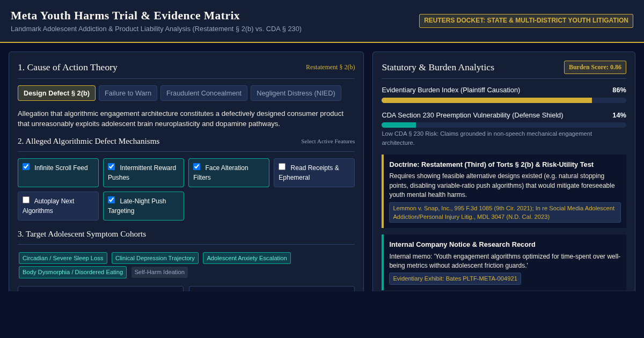
Task: Open the Lemmon v. Snap, Inc. case citation
Action: [x=504, y=212]
